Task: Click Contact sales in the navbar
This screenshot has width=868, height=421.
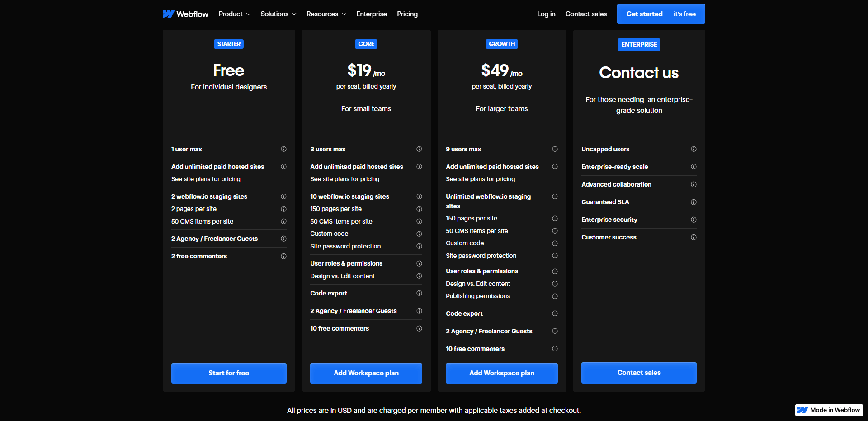Action: [x=586, y=14]
